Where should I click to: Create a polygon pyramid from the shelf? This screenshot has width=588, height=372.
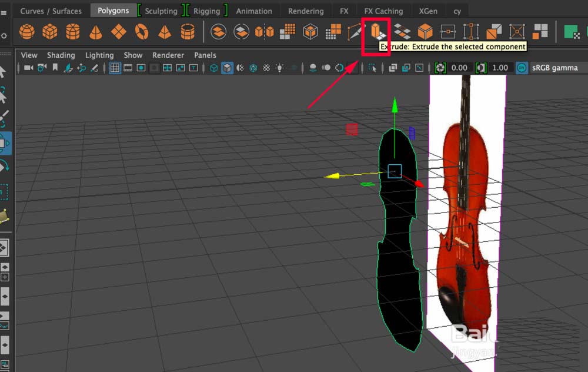[165, 32]
